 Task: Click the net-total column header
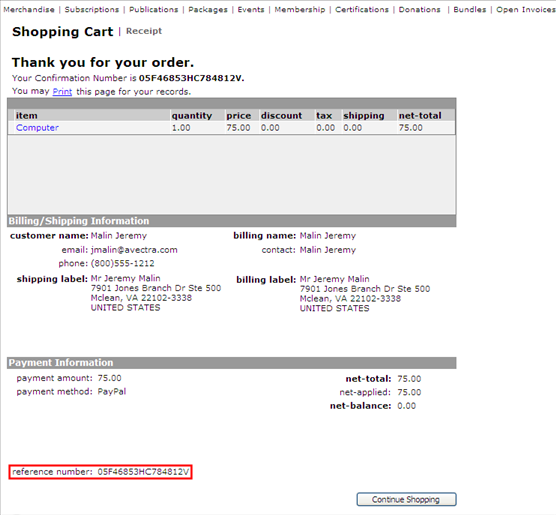[x=420, y=116]
